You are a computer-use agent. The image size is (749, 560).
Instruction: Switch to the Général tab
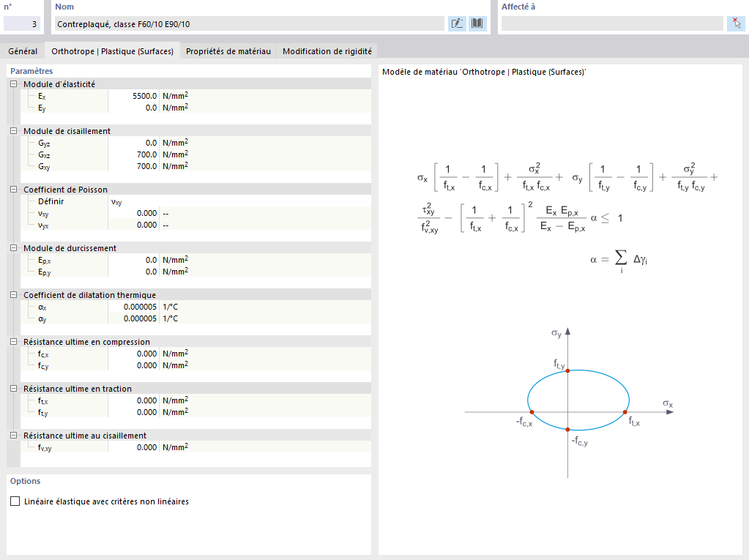click(23, 51)
